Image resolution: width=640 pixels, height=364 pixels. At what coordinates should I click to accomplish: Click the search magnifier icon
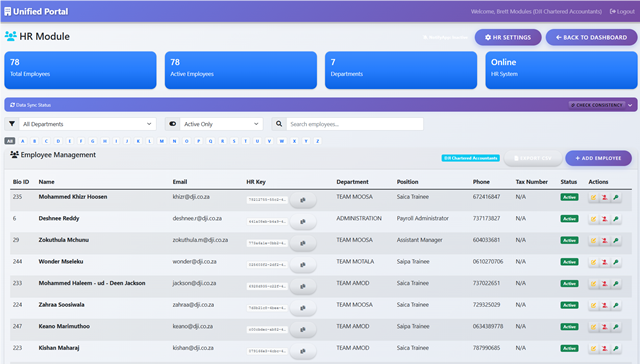[279, 124]
